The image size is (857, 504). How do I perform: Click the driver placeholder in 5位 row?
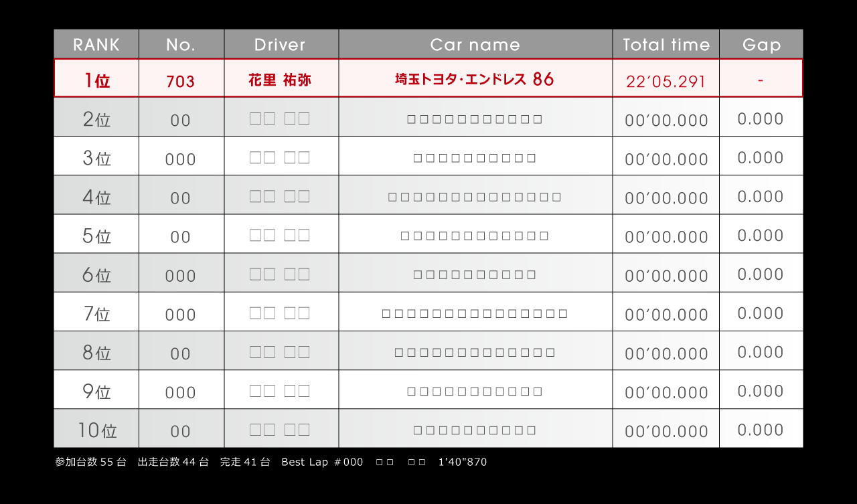[x=280, y=236]
